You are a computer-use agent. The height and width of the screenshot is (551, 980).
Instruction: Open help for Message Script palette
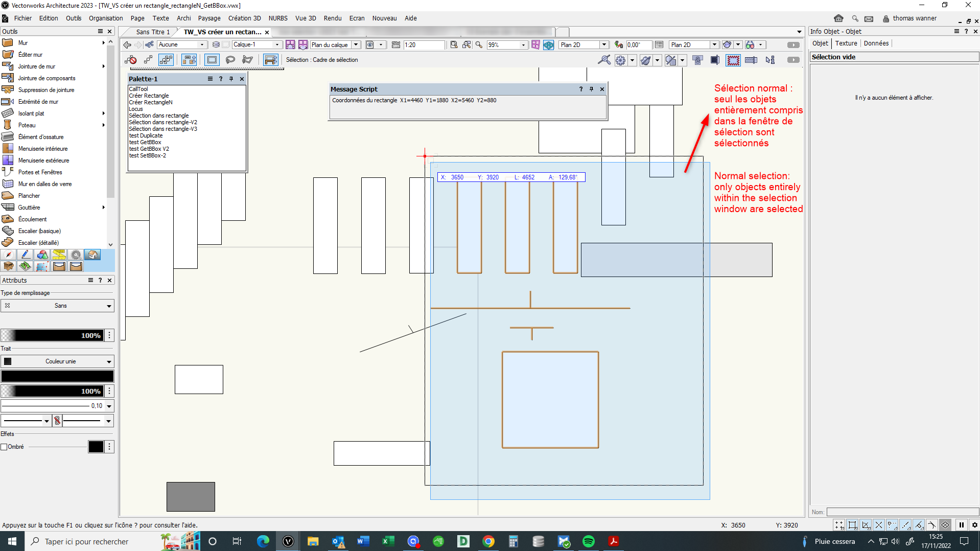pyautogui.click(x=581, y=89)
